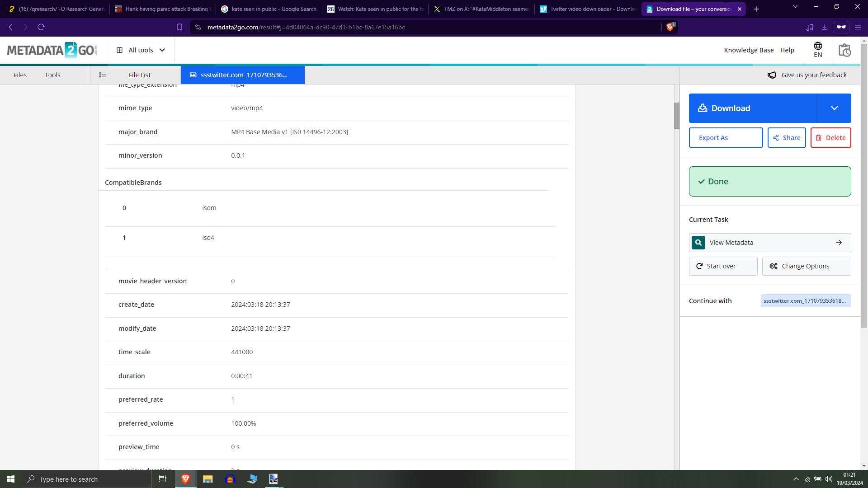Image resolution: width=868 pixels, height=488 pixels.
Task: Open the tab search dropdown arrow
Action: [x=795, y=7]
